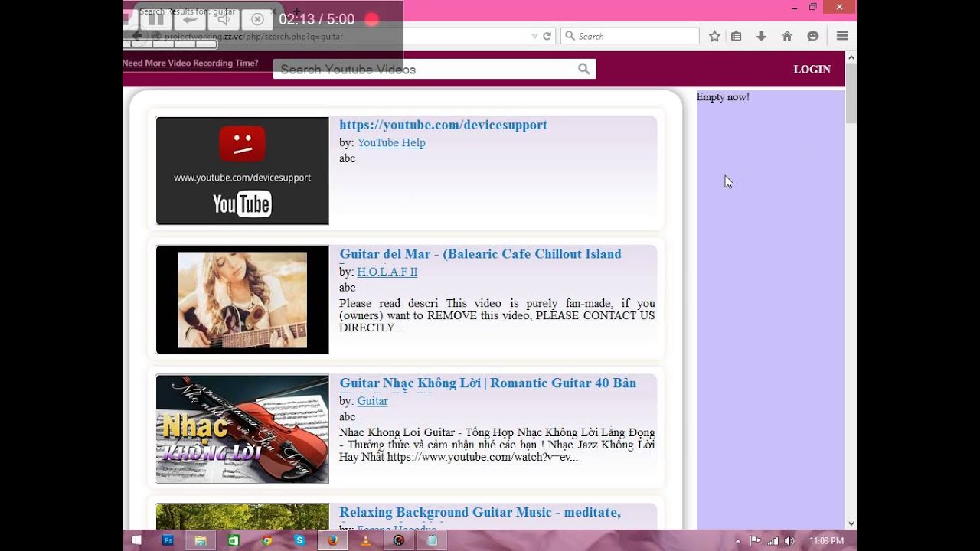Image resolution: width=980 pixels, height=551 pixels.
Task: Open the system volume tray icon
Action: coord(789,541)
